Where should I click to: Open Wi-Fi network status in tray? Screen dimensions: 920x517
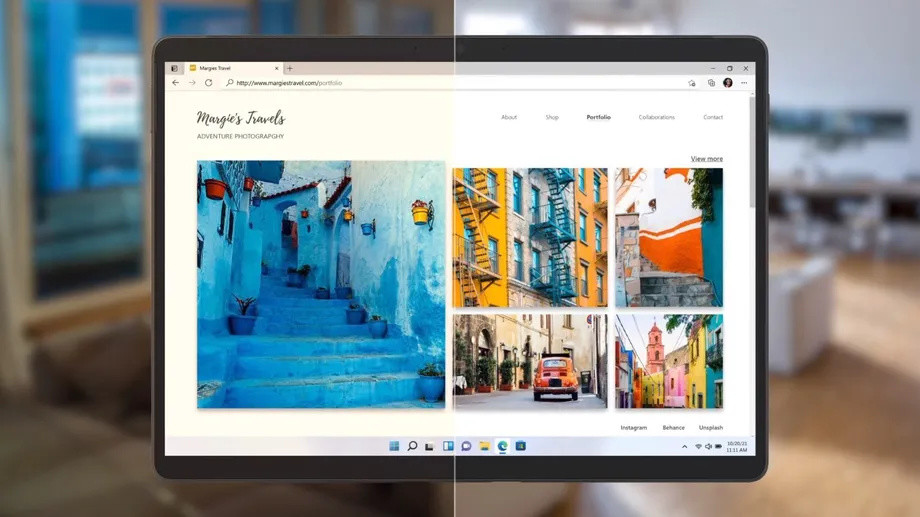698,447
